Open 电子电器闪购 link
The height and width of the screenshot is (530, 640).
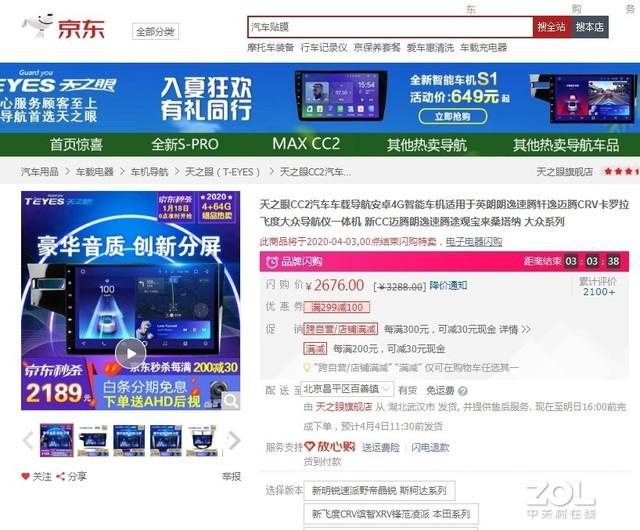pyautogui.click(x=473, y=242)
